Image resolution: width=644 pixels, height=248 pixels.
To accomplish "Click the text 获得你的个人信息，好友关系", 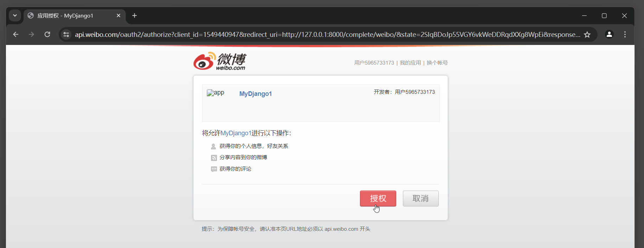I will coord(254,146).
